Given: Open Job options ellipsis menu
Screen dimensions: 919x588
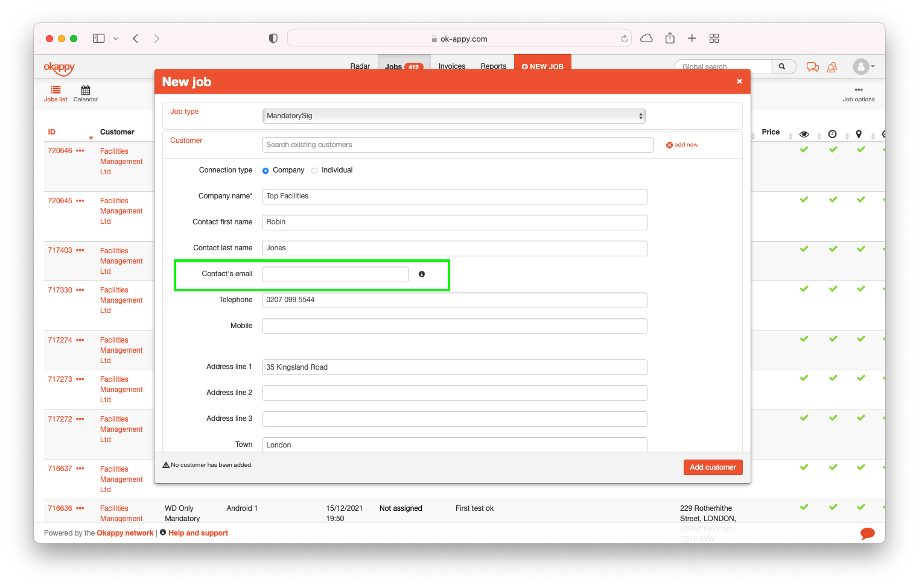Looking at the screenshot, I should pyautogui.click(x=859, y=90).
